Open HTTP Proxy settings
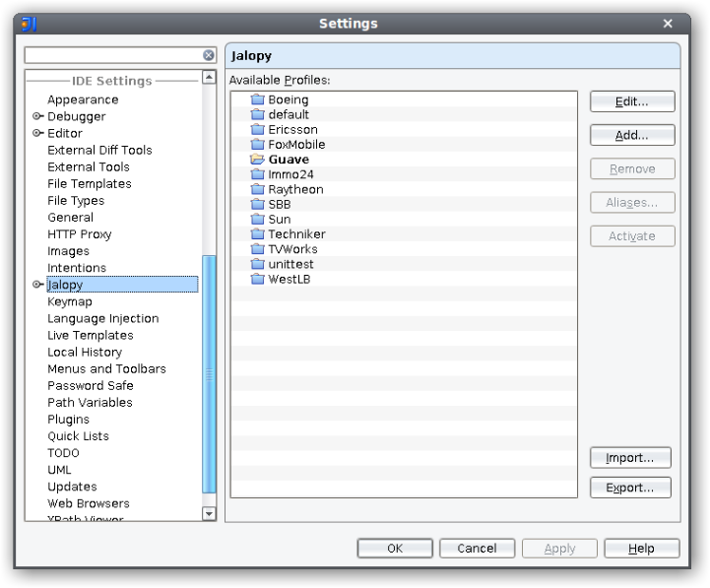The height and width of the screenshot is (588, 710). coord(79,234)
